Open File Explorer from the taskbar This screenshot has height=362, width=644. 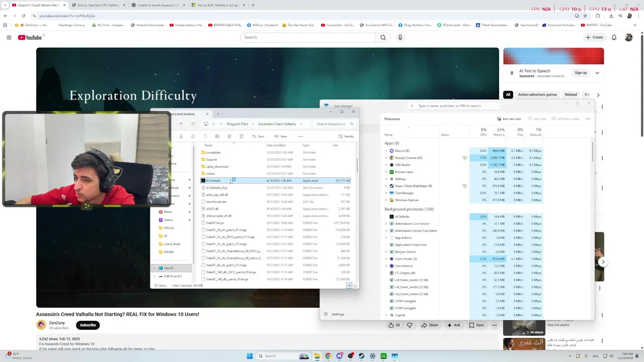pyautogui.click(x=317, y=356)
